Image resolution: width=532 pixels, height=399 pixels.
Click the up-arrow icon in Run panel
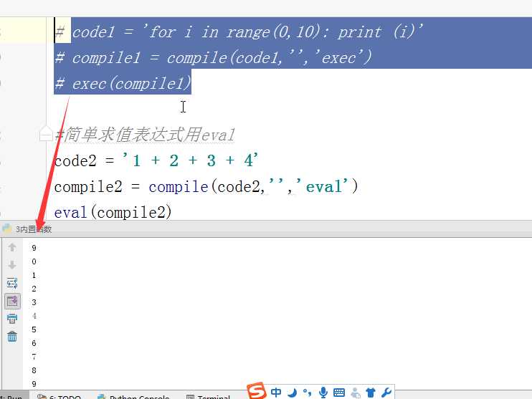pos(12,247)
